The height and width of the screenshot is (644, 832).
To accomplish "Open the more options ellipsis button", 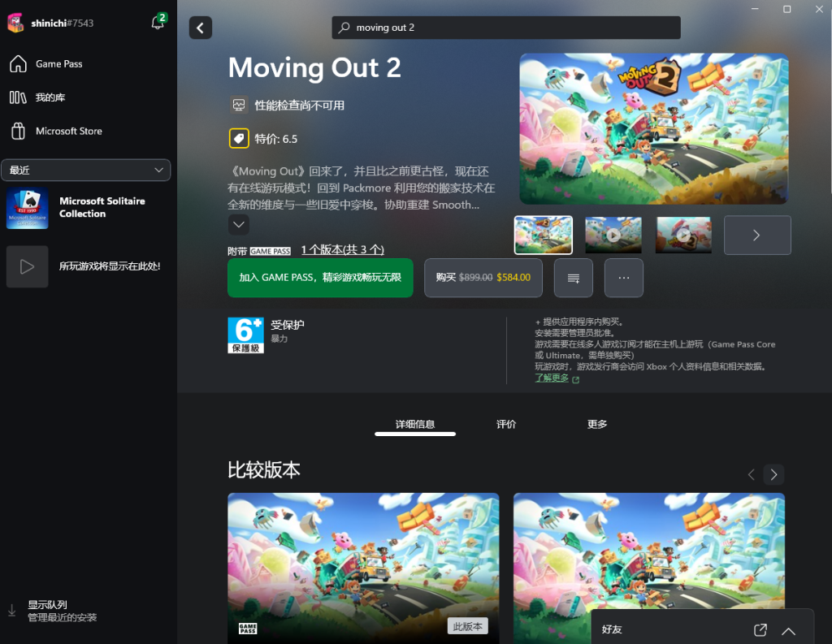I will pyautogui.click(x=623, y=278).
